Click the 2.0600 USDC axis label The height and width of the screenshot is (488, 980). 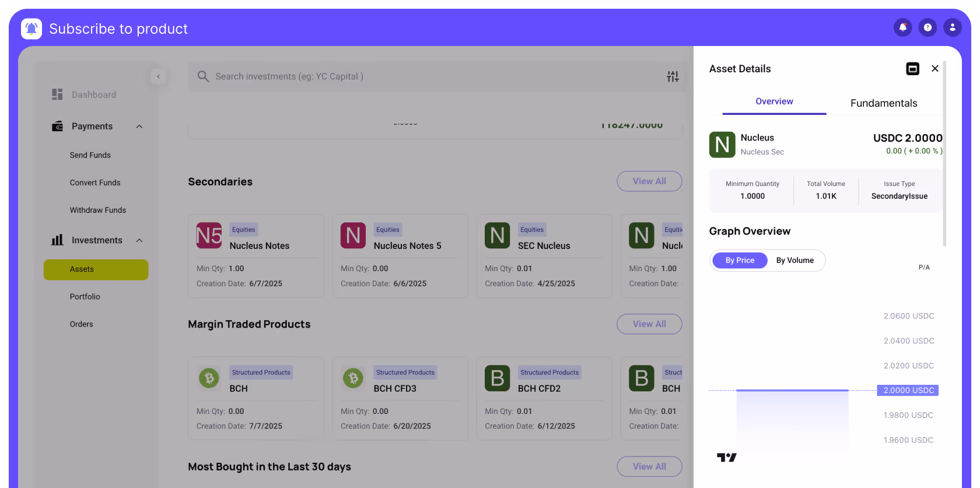coord(909,316)
